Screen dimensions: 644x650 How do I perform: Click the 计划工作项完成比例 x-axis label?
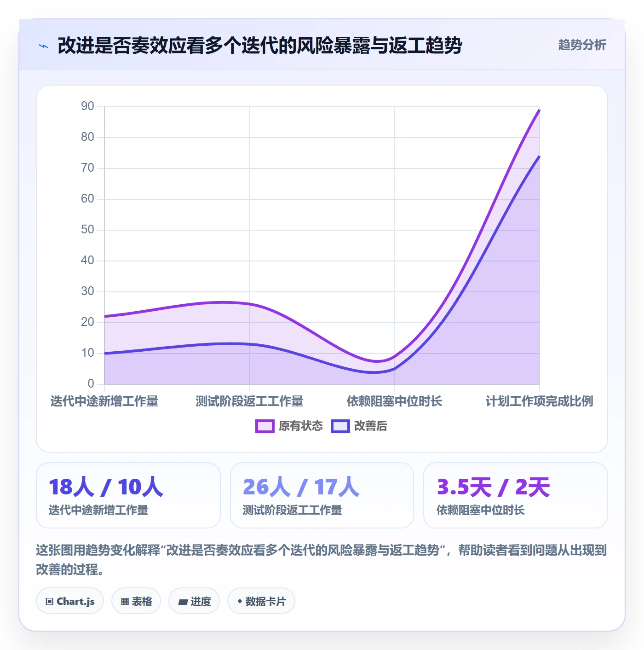pos(539,401)
